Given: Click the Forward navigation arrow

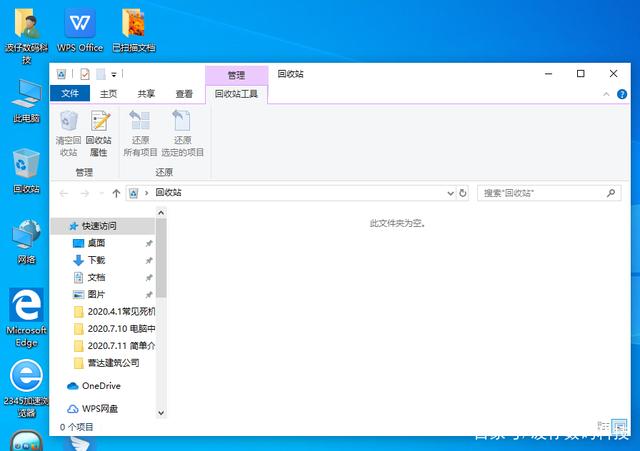Looking at the screenshot, I should [x=84, y=193].
